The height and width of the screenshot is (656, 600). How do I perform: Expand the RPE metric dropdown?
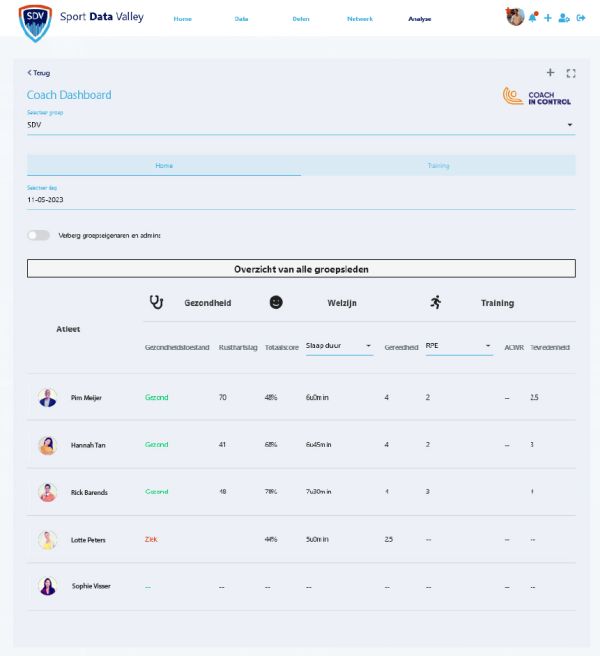(x=459, y=346)
